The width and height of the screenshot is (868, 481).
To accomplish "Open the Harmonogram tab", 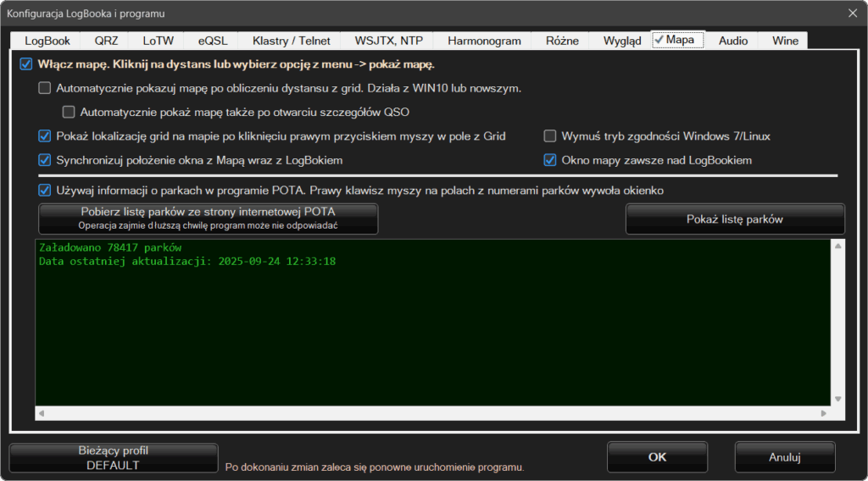I will point(483,41).
